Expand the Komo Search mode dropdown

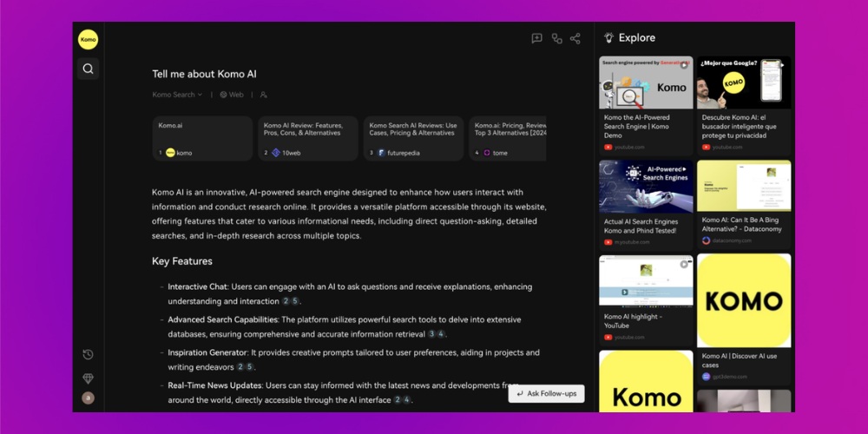(177, 95)
